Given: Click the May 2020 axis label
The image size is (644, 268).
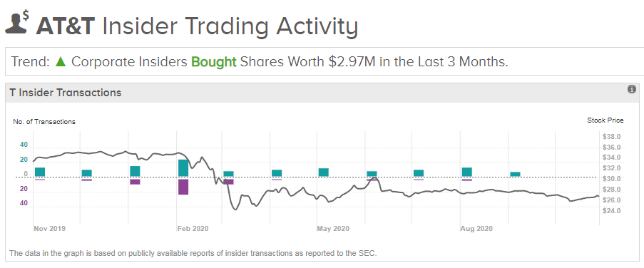Looking at the screenshot, I should 333,229.
